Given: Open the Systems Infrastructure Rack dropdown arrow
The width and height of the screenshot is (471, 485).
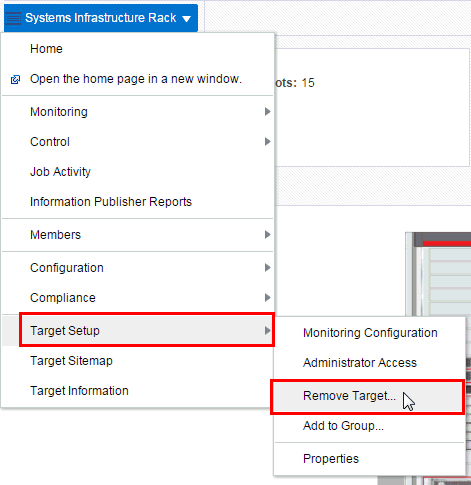Looking at the screenshot, I should click(x=187, y=19).
